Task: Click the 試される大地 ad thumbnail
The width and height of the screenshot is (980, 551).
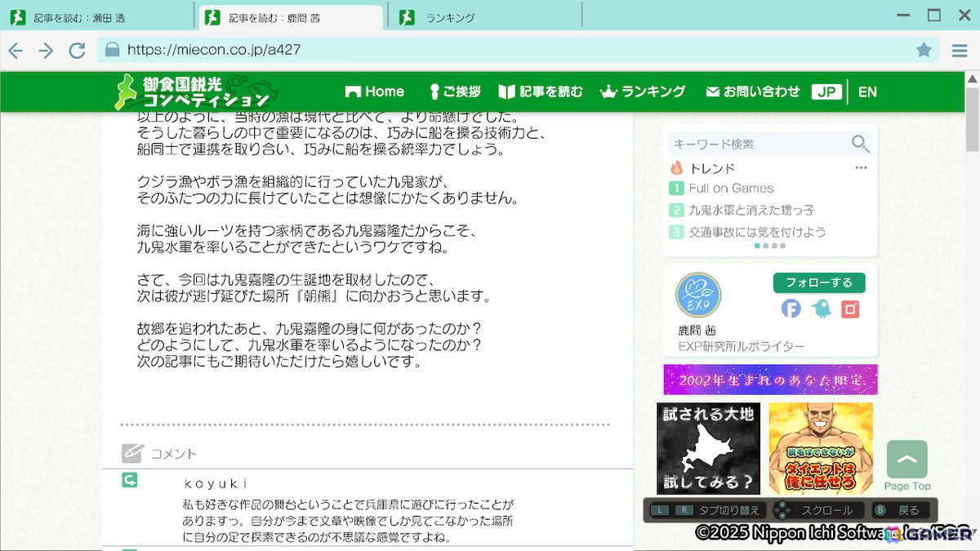Action: click(x=708, y=448)
